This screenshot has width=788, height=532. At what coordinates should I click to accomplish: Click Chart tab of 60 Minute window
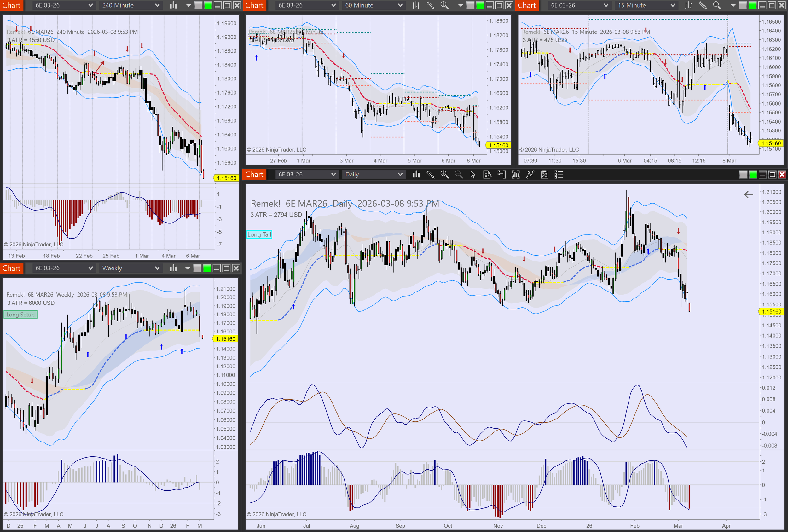point(254,5)
